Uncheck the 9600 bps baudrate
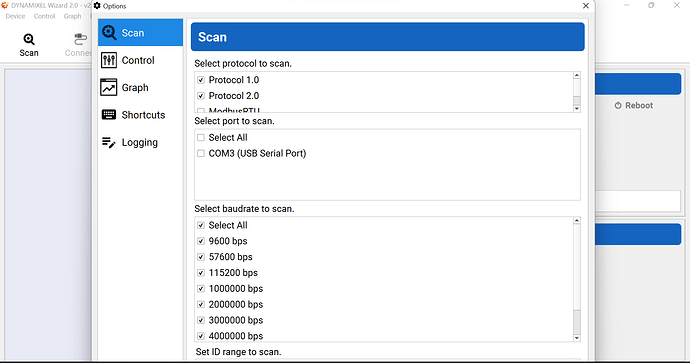 (x=201, y=241)
